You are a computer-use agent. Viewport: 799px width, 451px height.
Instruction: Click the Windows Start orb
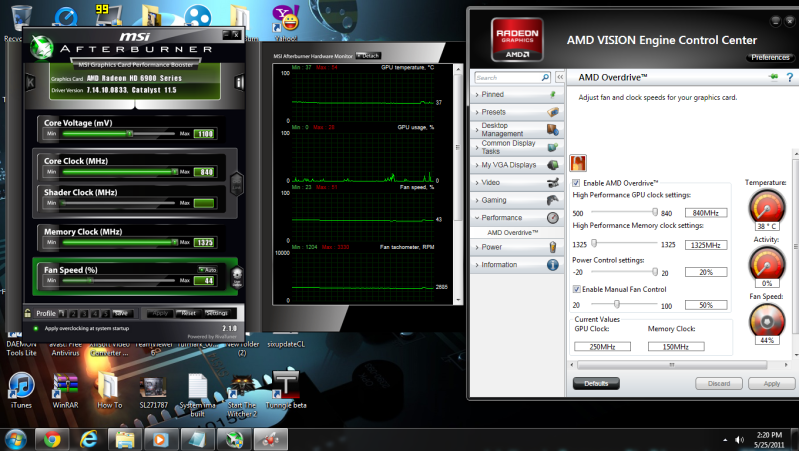[15, 439]
